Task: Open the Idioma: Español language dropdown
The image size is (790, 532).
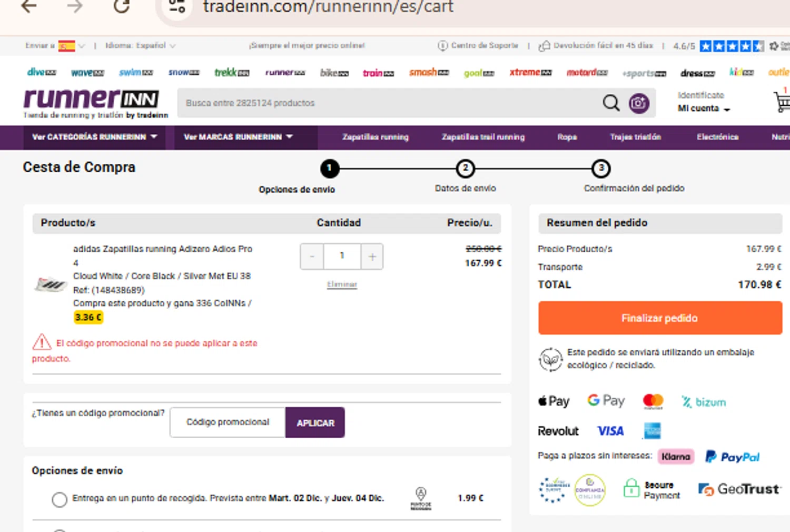Action: coord(141,46)
